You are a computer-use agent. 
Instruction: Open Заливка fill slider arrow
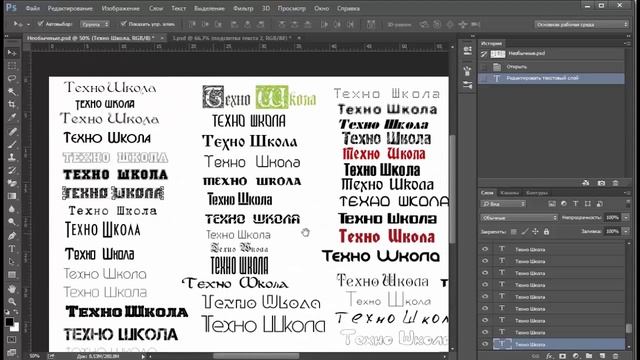[x=626, y=231]
